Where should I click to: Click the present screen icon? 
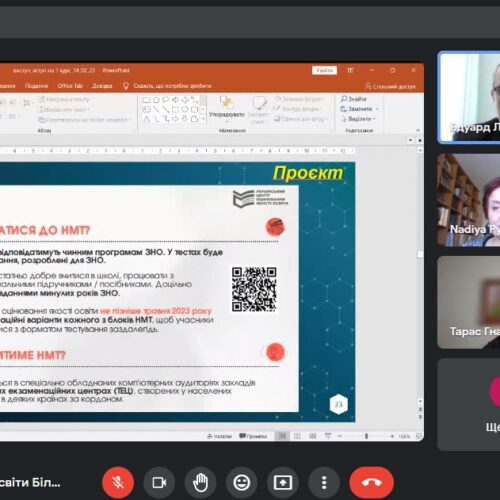tap(283, 482)
